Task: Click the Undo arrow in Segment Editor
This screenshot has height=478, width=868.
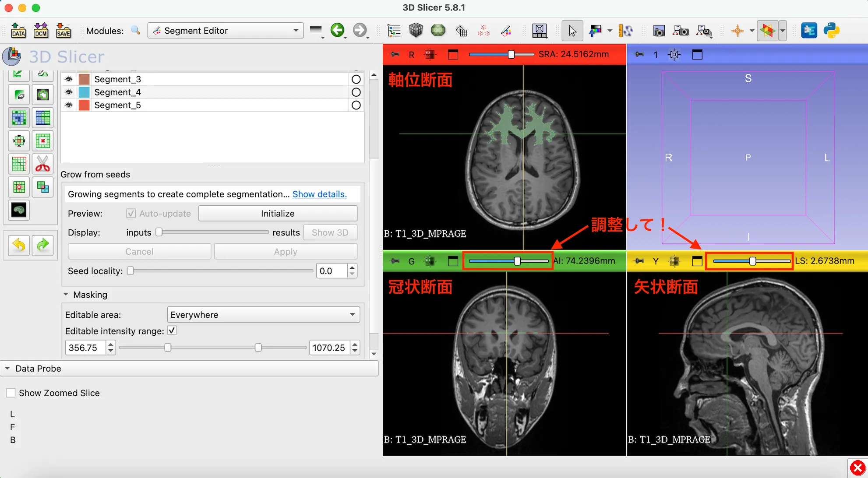Action: [x=18, y=245]
